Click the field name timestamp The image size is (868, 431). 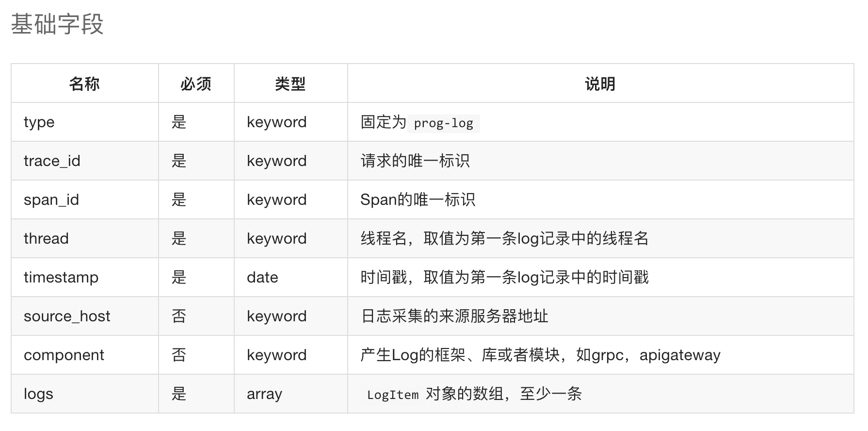click(x=61, y=277)
